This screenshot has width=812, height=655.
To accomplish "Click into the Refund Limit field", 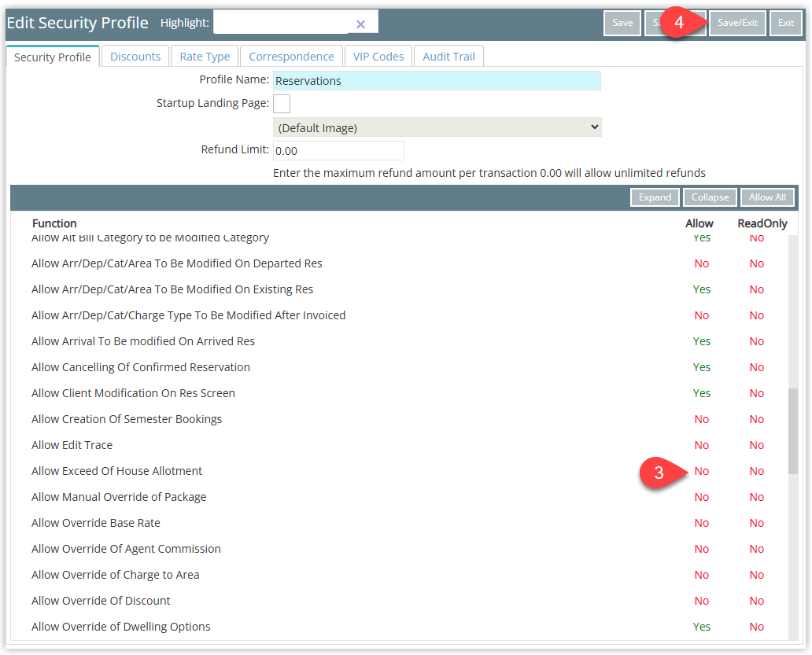I will (x=338, y=151).
